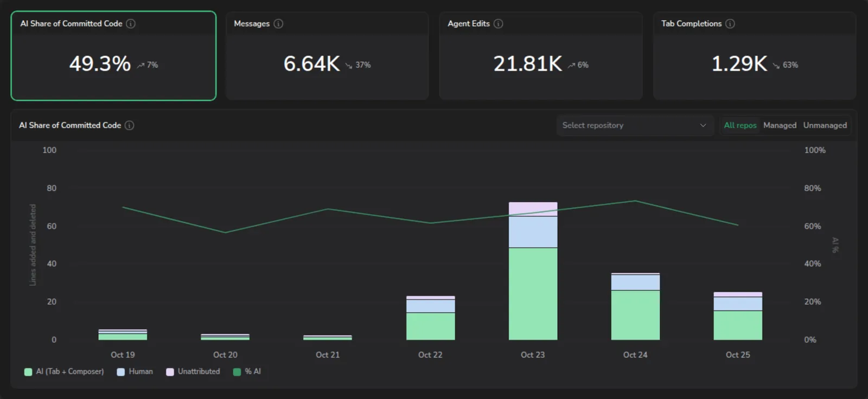The width and height of the screenshot is (868, 399).
Task: Click the Messages info icon
Action: coord(278,24)
